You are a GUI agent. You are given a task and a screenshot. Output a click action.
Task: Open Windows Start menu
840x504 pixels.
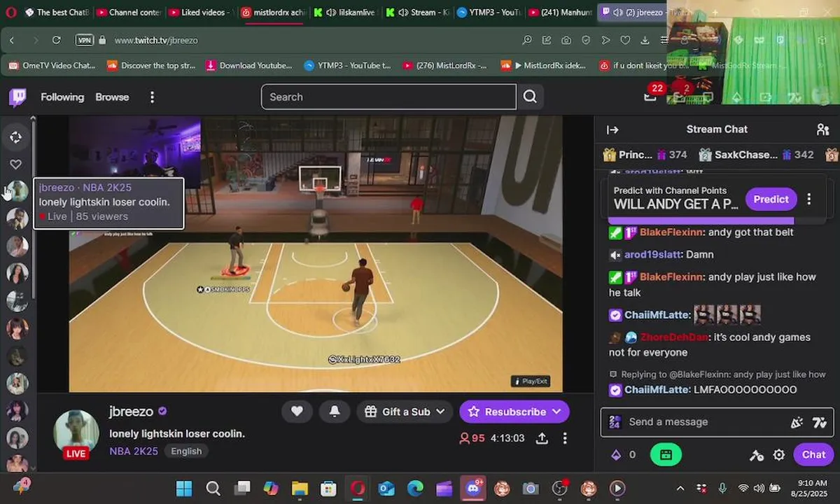[x=184, y=488]
